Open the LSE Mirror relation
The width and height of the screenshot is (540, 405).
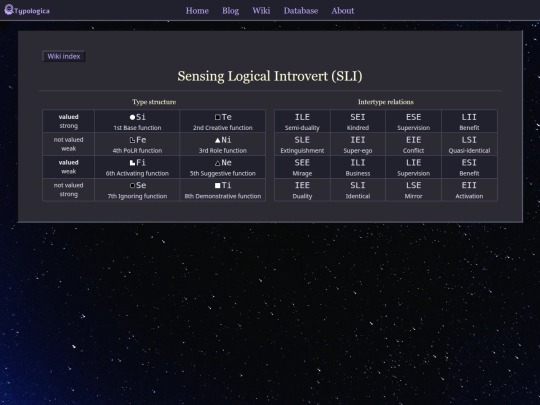(x=413, y=189)
